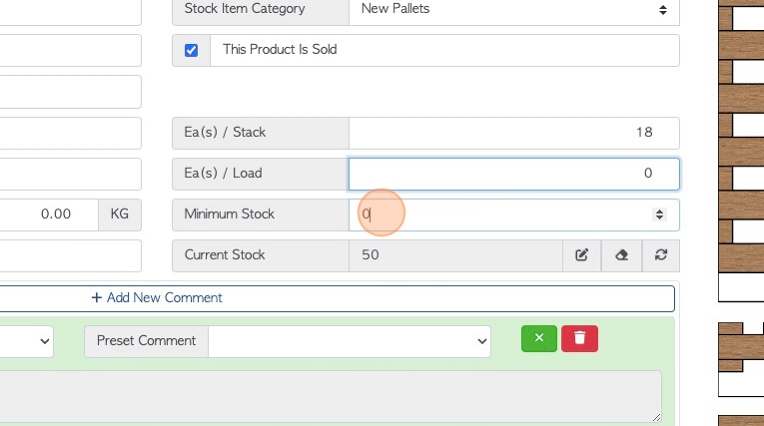Click the green X comment button

coord(539,338)
